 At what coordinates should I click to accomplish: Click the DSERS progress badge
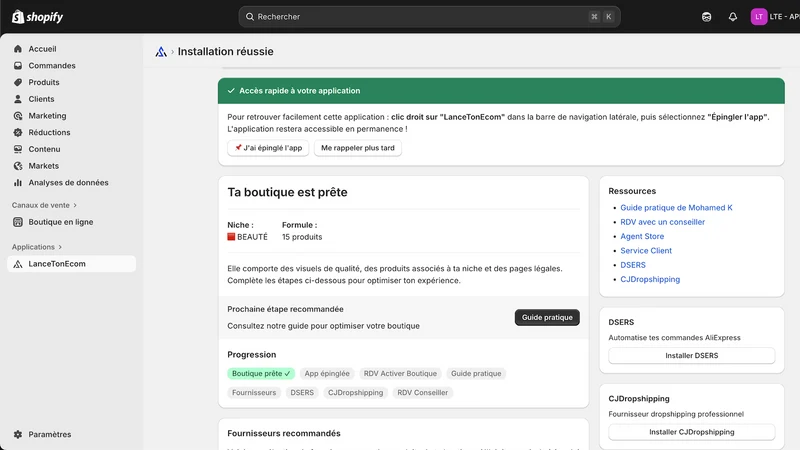click(x=302, y=392)
